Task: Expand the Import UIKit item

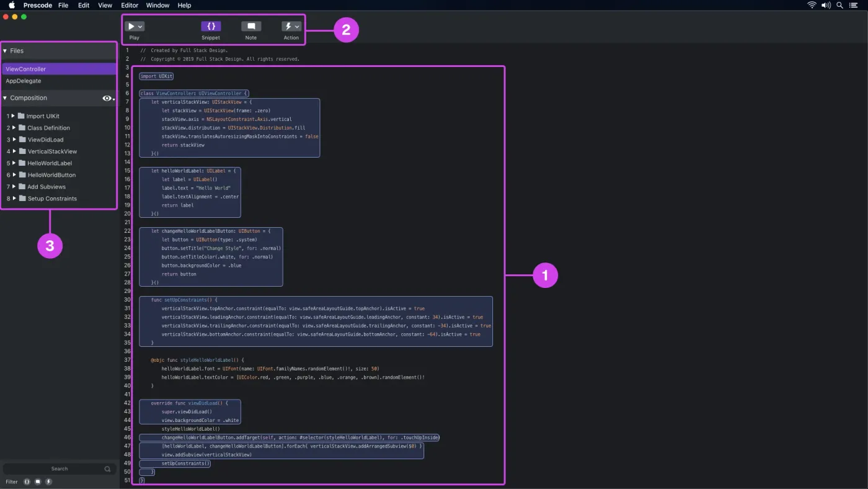Action: [13, 116]
